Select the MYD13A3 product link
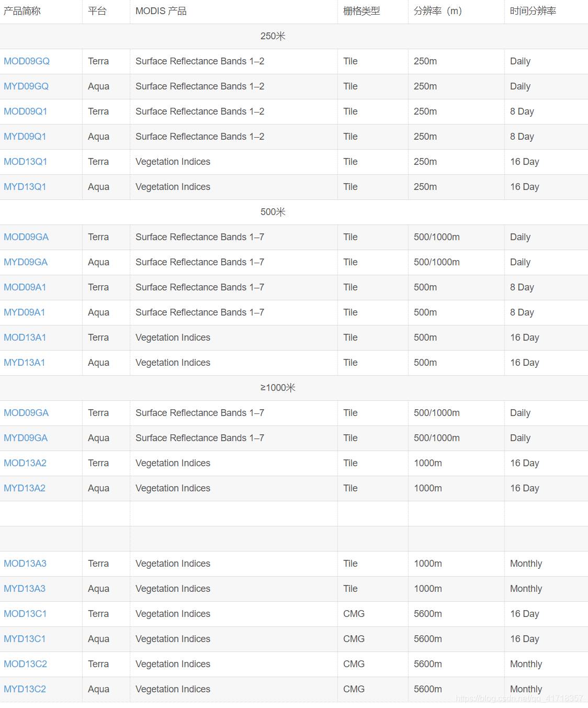This screenshot has height=708, width=588. (x=25, y=589)
